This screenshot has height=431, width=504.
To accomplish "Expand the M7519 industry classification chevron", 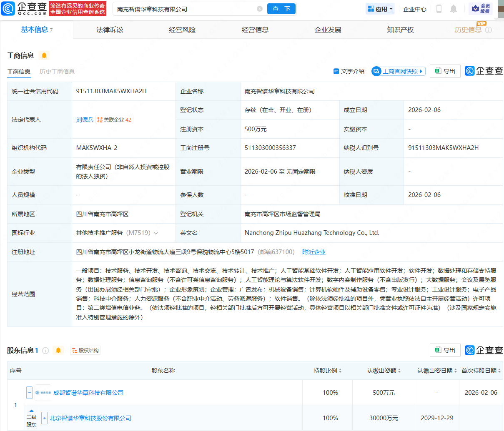I will [x=155, y=233].
